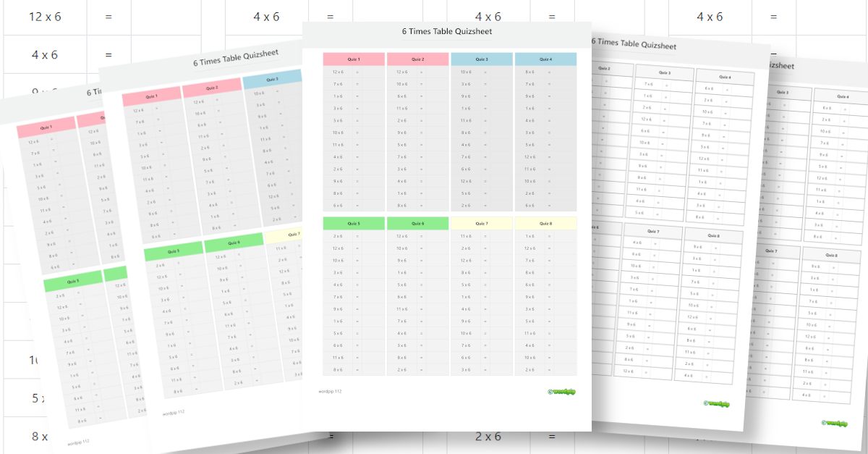868x454 pixels.
Task: Click the center sheet's '6 Times Table Quizsheet' title
Action: (448, 32)
